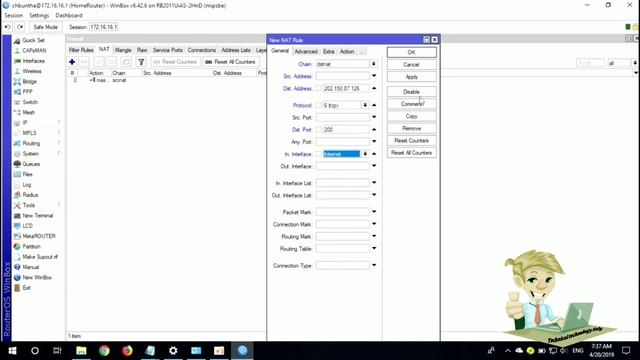Open the Dashboard menu
Image resolution: width=640 pixels, height=360 pixels.
coord(69,16)
